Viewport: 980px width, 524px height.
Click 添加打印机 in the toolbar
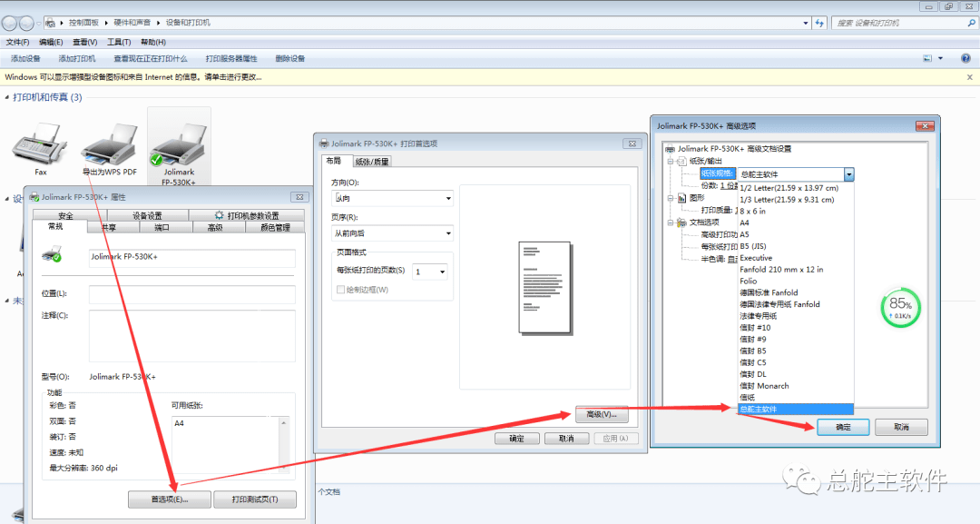(x=77, y=58)
